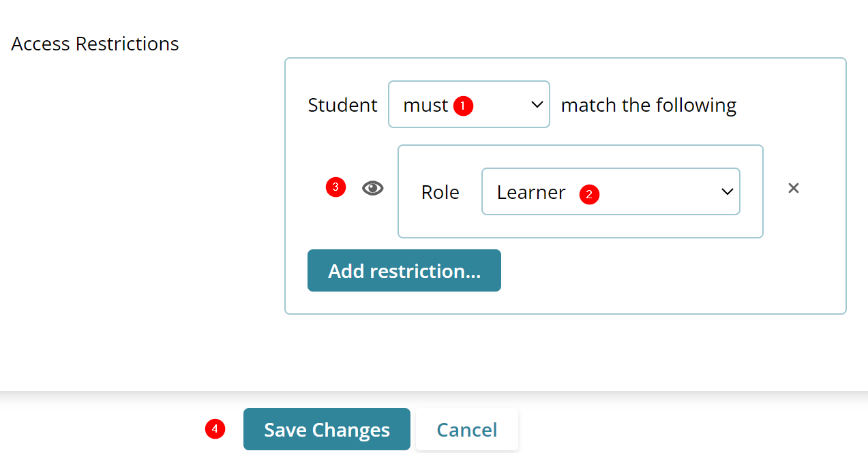Viewport: 868px width, 453px height.
Task: Toggle the eye visibility icon for Role restriction
Action: click(x=372, y=189)
